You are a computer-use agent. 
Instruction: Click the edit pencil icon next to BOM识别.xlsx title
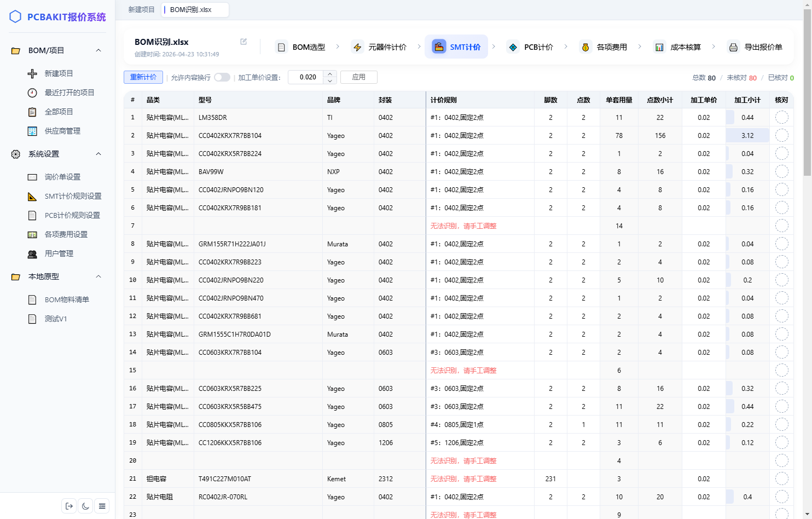(243, 42)
